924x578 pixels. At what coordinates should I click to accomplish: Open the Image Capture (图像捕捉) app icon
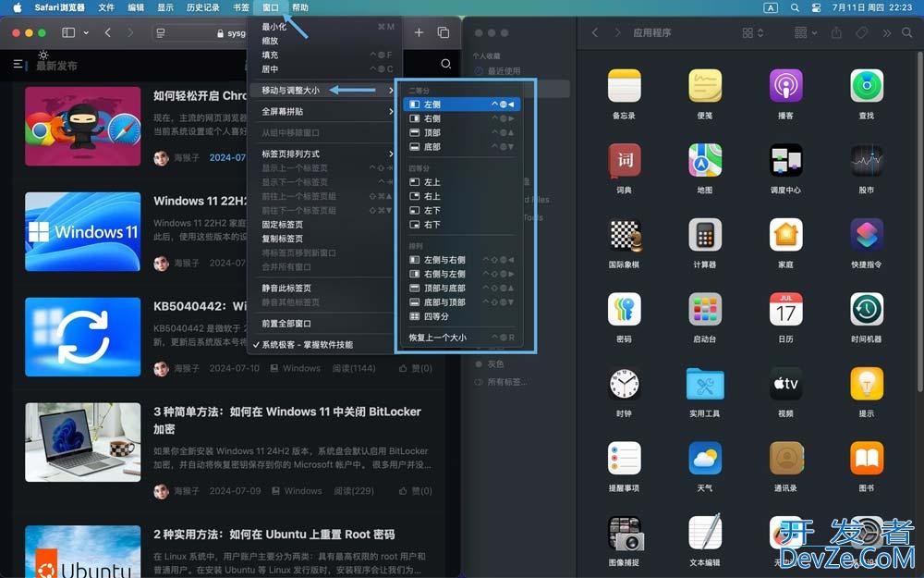click(624, 533)
